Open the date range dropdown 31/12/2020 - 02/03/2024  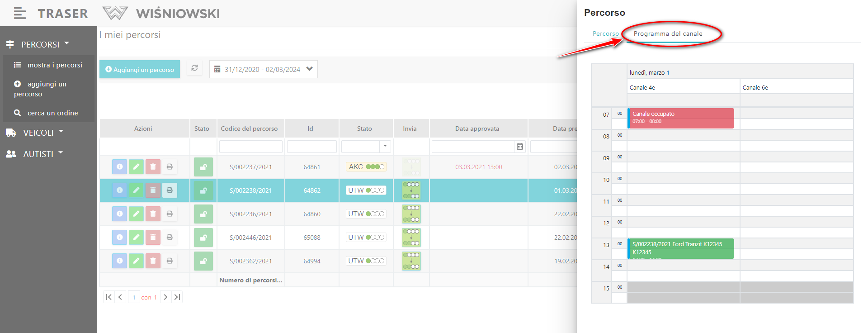pyautogui.click(x=263, y=69)
